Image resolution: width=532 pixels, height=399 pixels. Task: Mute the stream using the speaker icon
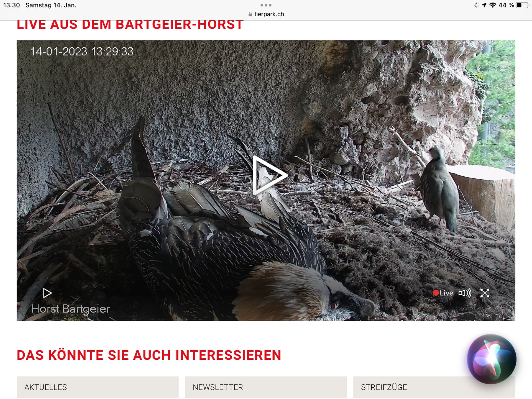(x=465, y=293)
